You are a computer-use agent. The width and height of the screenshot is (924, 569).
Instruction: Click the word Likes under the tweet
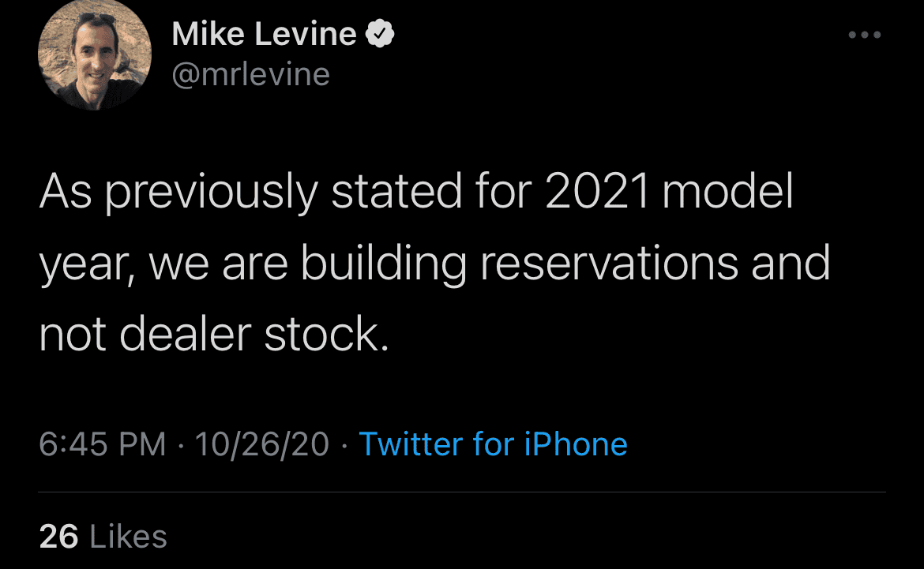pyautogui.click(x=129, y=537)
